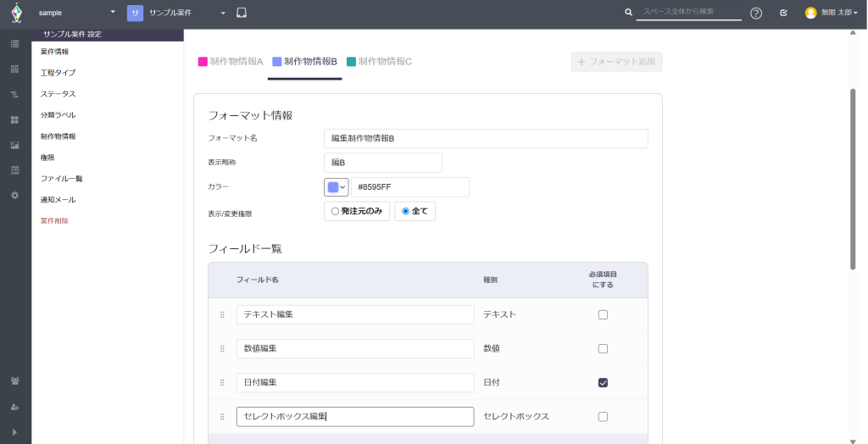868x444 pixels.
Task: Open the gallery grid icon in sidebar
Action: click(15, 119)
